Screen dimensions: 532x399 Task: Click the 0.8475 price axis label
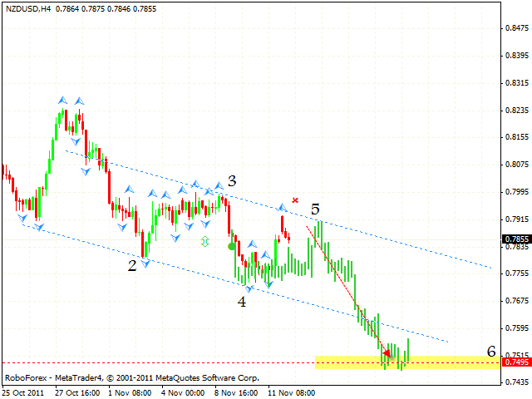(x=517, y=29)
